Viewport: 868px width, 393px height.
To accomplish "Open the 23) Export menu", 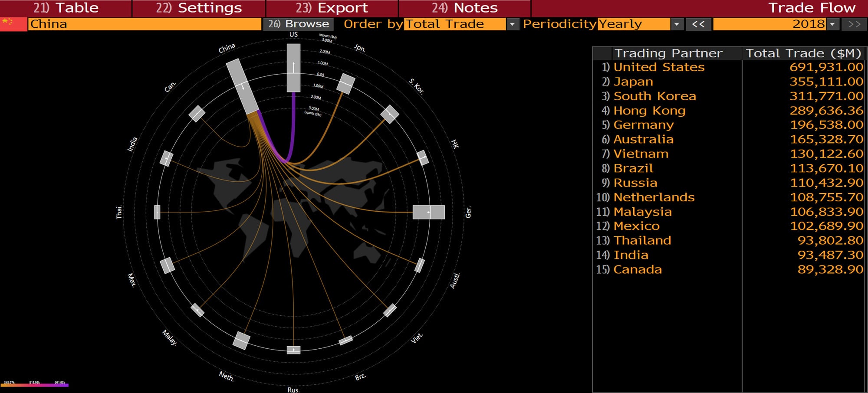I will 332,8.
